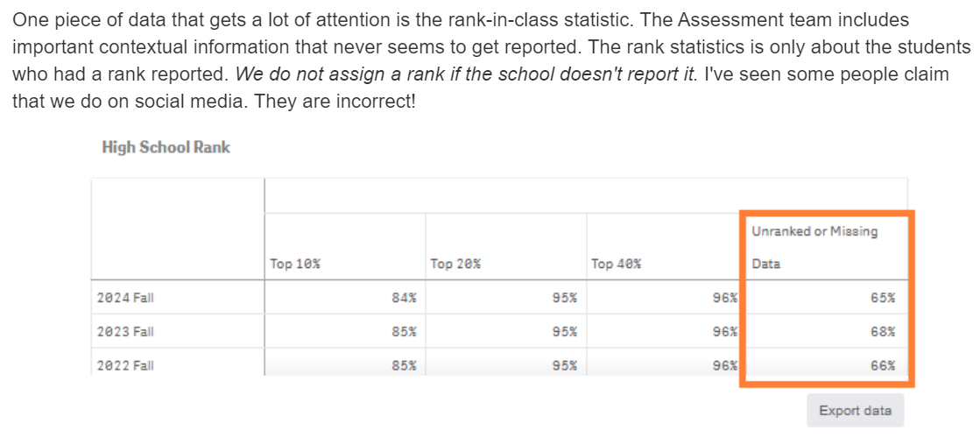Select the 2024 Fall row label
The height and width of the screenshot is (437, 980).
pyautogui.click(x=125, y=298)
